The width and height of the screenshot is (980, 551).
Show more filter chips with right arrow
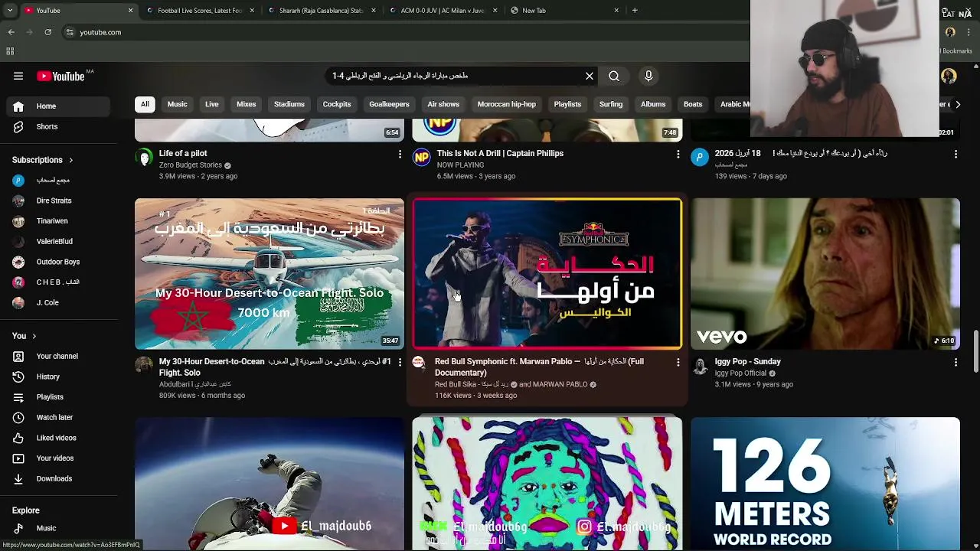957,104
